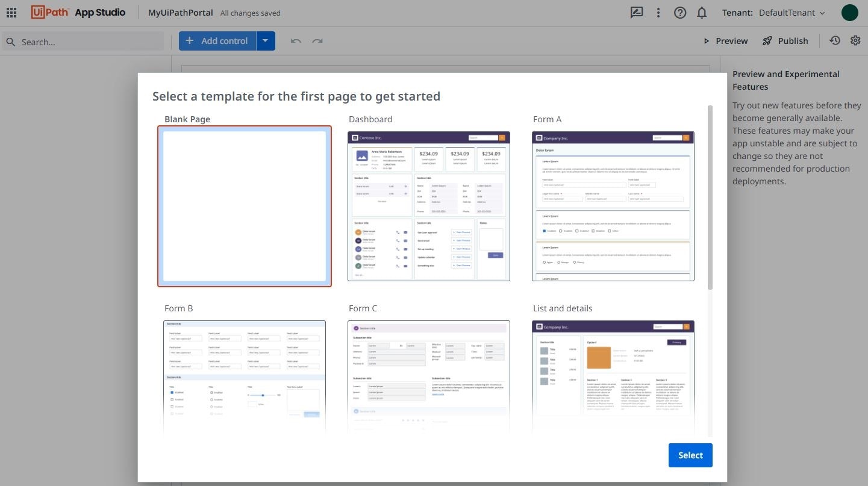Image resolution: width=868 pixels, height=486 pixels.
Task: Click inside the Search field
Action: pyautogui.click(x=84, y=42)
